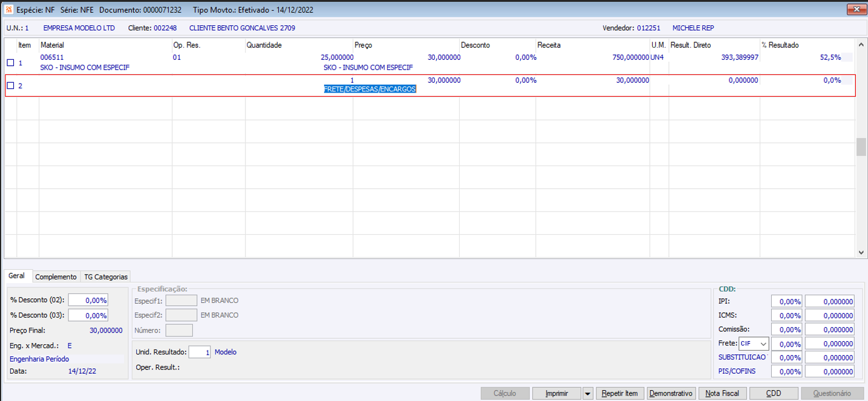Click the Engenharia Período label
Viewport: 868px width, 401px height.
(39, 359)
